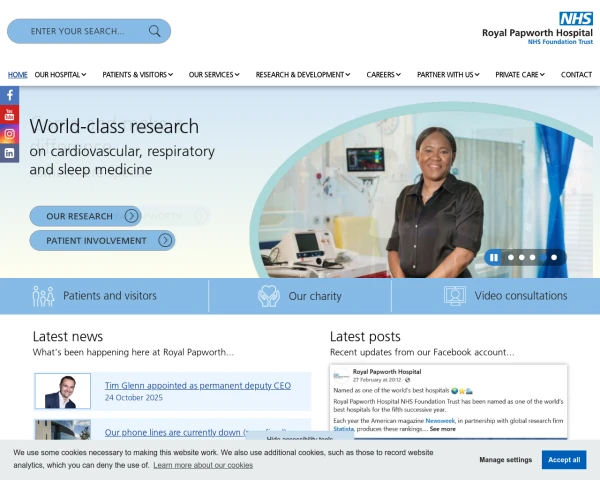This screenshot has width=600, height=480.
Task: Click the World-class research heading
Action: pyautogui.click(x=114, y=126)
